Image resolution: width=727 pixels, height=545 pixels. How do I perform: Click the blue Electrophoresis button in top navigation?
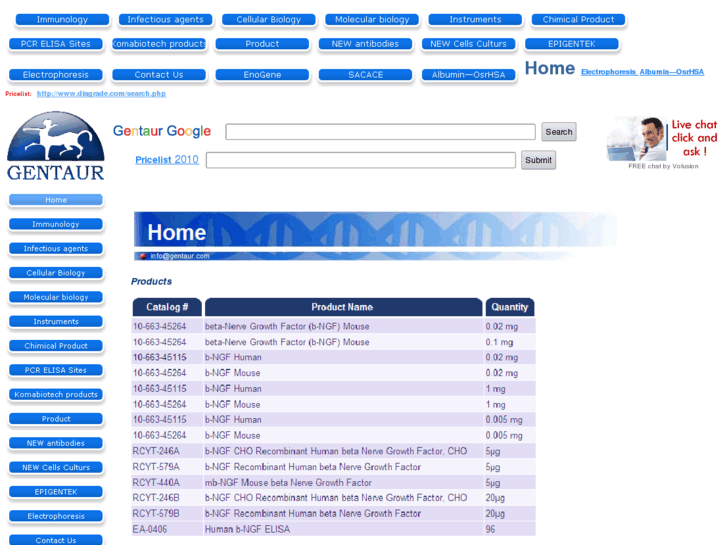click(56, 75)
